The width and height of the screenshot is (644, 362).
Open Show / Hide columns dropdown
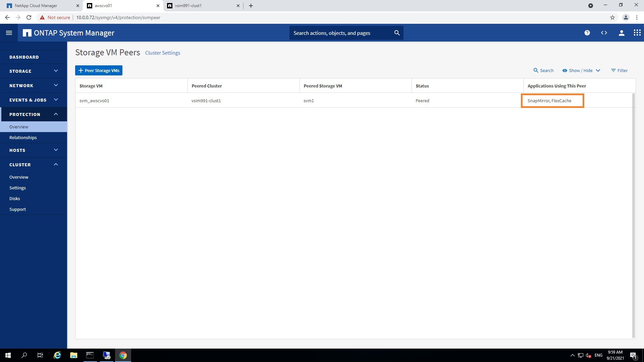581,70
